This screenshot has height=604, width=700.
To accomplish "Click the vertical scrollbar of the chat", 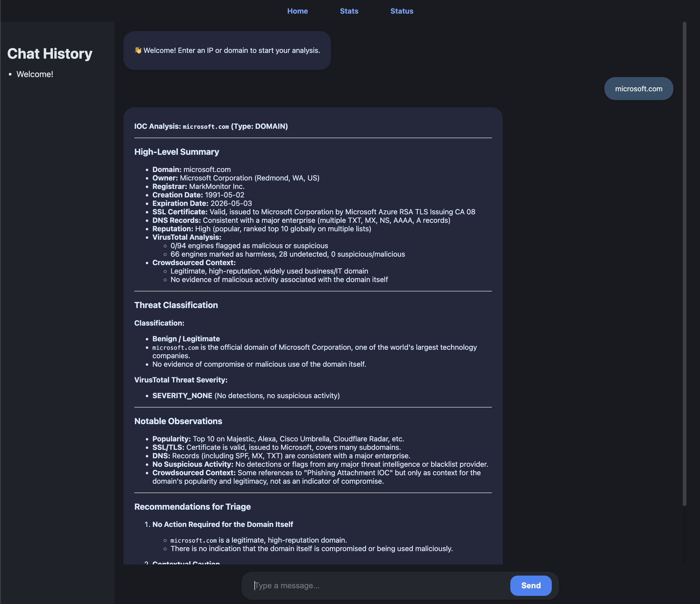I will tap(685, 264).
